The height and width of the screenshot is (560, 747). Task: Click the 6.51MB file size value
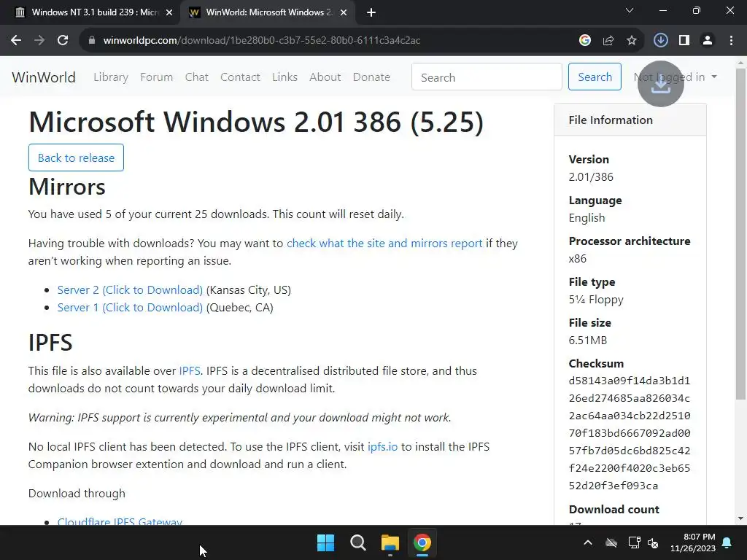(x=588, y=341)
